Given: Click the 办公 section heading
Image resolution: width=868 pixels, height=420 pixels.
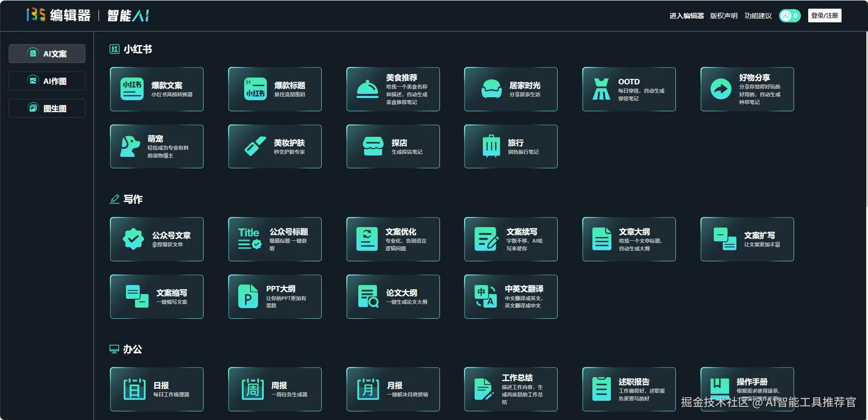Looking at the screenshot, I should [x=132, y=349].
